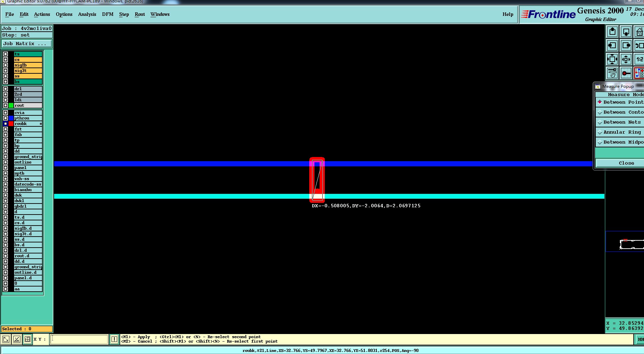Pan the view left with the left-arrow icon
This screenshot has height=354, width=644.
click(612, 45)
